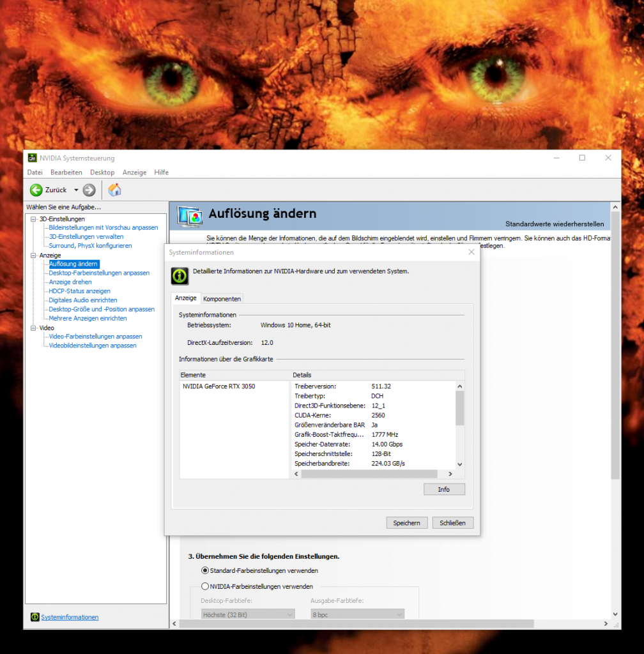Click the forward arrow navigation icon
This screenshot has height=654, width=644.
point(89,190)
